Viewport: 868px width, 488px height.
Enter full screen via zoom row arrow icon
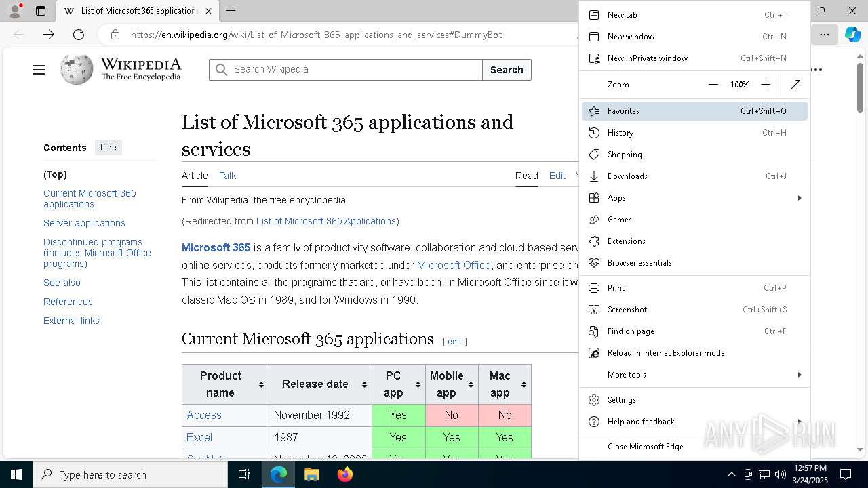tap(795, 85)
